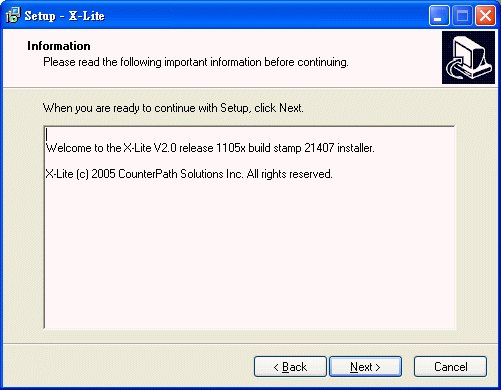Minimize the Setup window

(x=439, y=16)
